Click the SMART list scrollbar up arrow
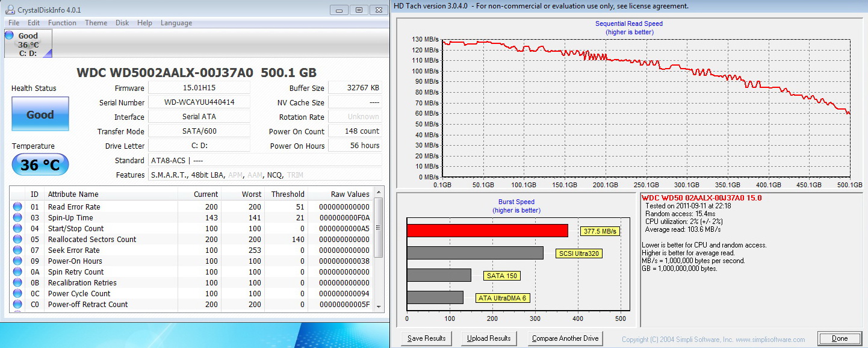The width and height of the screenshot is (868, 348). 379,193
